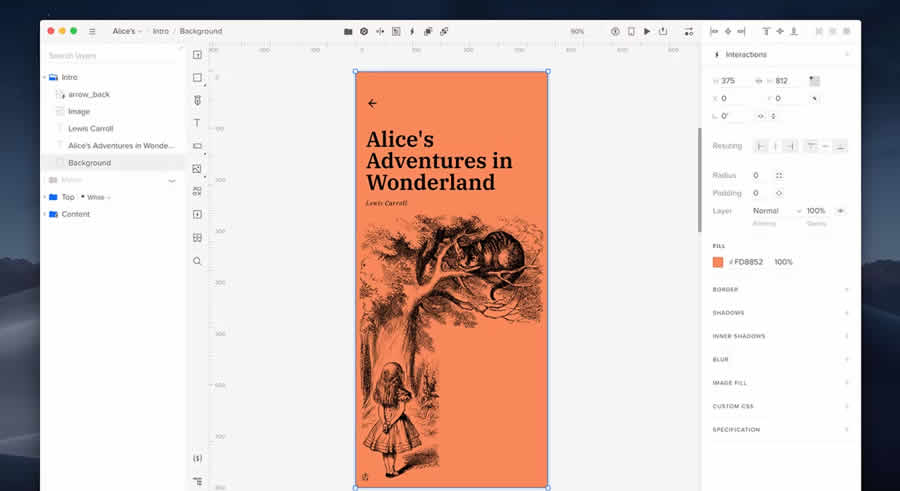The image size is (900, 491).
Task: Open the hamburger menu in title bar
Action: coord(93,32)
